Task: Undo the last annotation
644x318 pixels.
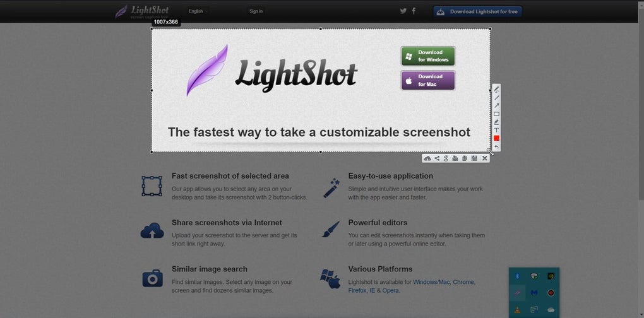Action: pyautogui.click(x=496, y=146)
